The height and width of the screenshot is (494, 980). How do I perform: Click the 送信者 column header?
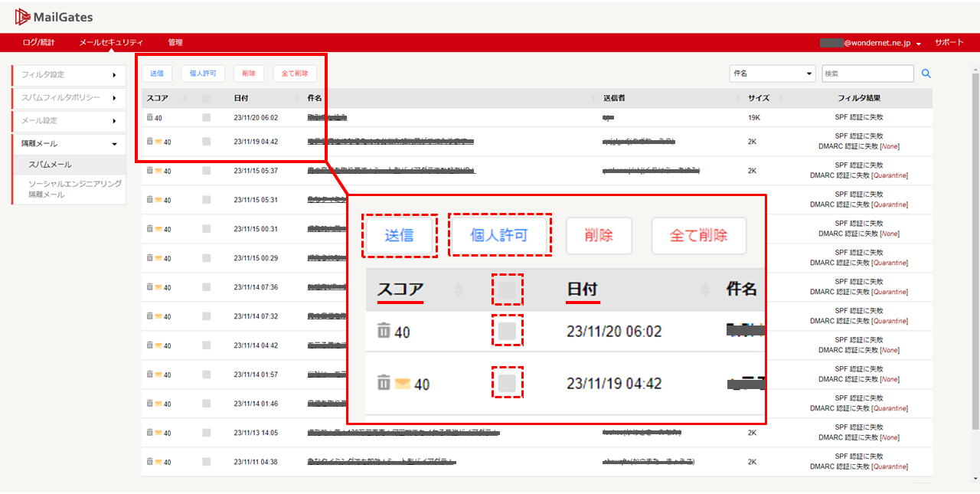pyautogui.click(x=616, y=98)
